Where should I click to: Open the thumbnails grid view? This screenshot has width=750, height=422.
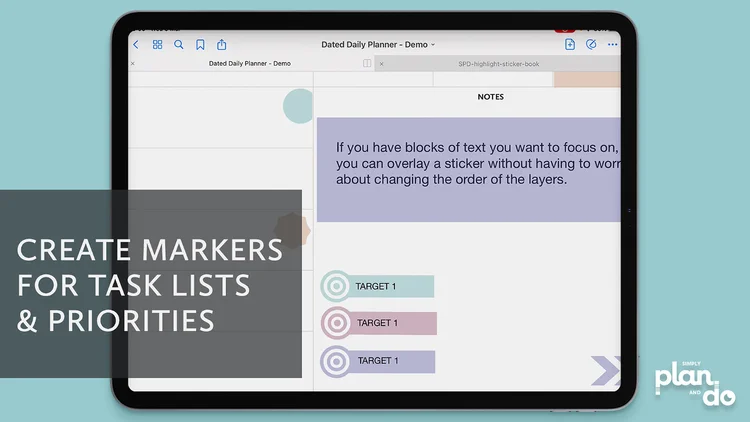pyautogui.click(x=157, y=44)
